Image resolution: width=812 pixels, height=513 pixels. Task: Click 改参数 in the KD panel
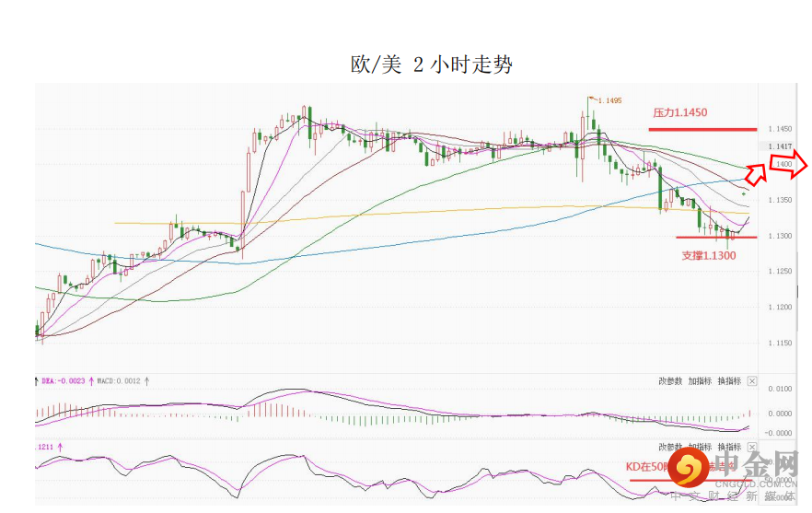pyautogui.click(x=670, y=447)
